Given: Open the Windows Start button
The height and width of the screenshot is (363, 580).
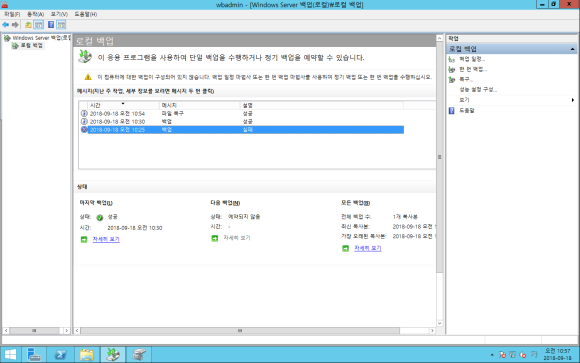Looking at the screenshot, I should tap(10, 354).
